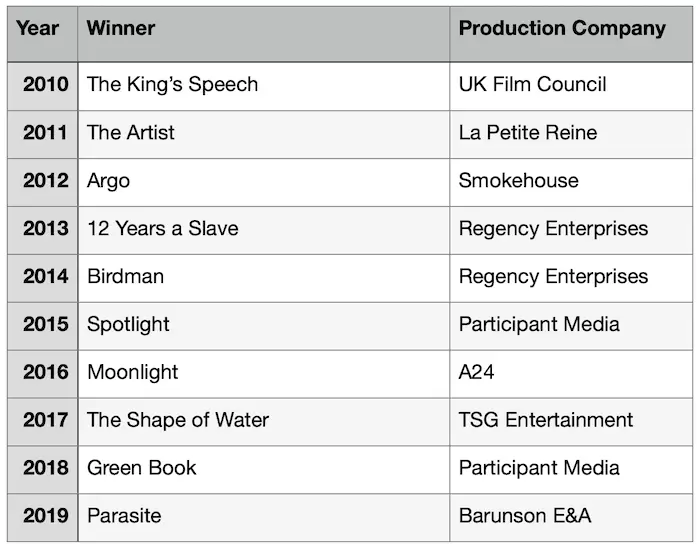Click the Argo cell
The image size is (700, 553).
click(264, 182)
